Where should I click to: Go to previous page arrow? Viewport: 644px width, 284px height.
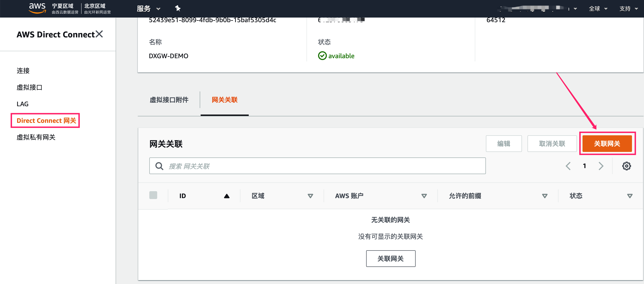(568, 166)
